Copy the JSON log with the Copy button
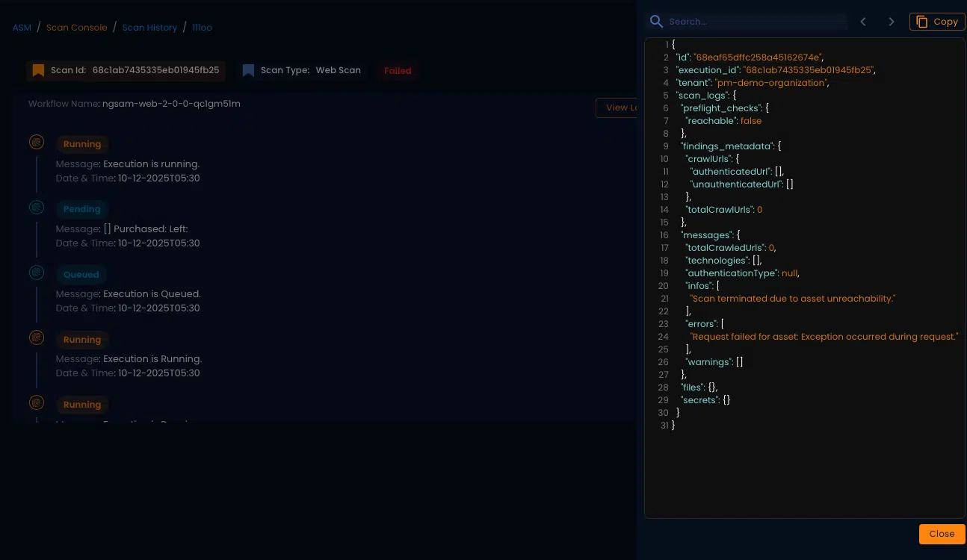The width and height of the screenshot is (967, 560). [937, 22]
